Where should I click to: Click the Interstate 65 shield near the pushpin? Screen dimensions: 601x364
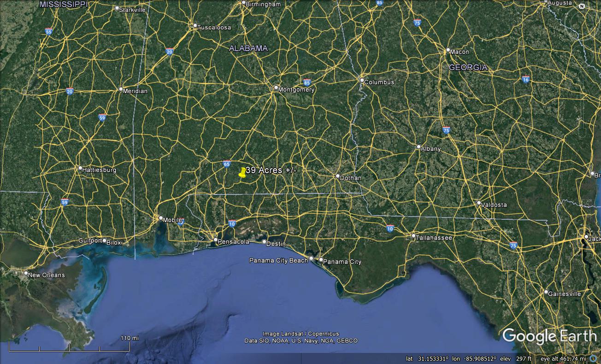point(227,164)
